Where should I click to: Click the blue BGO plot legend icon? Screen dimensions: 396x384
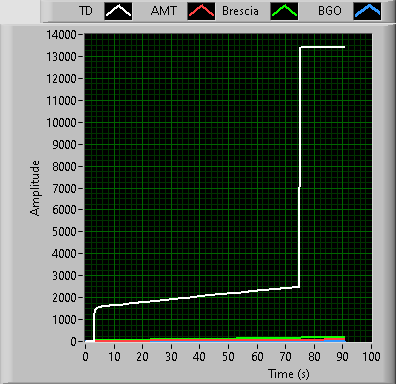[x=367, y=11]
